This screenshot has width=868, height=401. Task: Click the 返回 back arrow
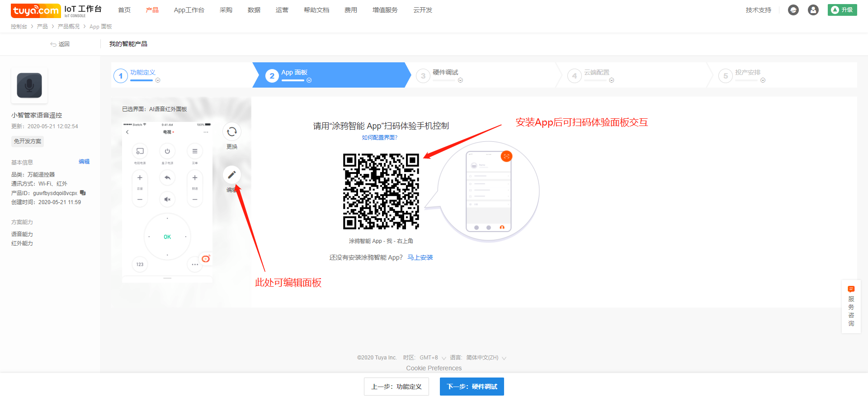60,44
